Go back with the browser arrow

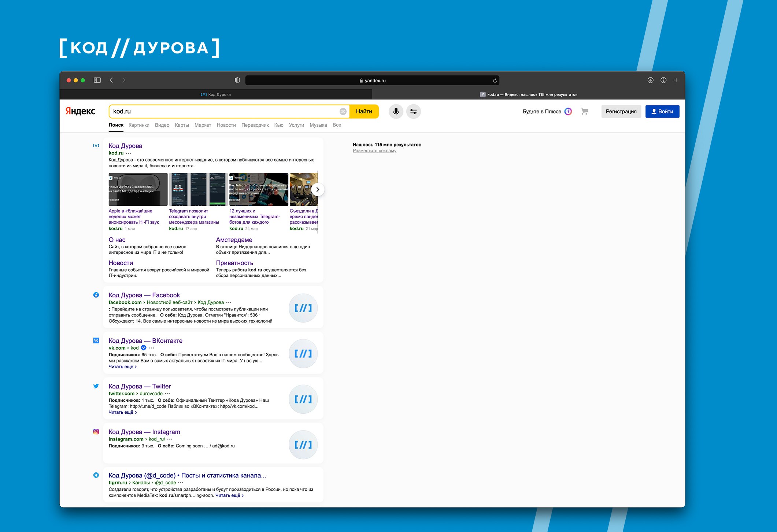112,80
